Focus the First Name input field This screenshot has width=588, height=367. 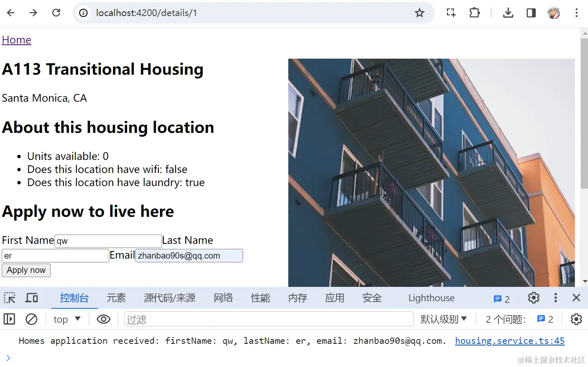click(108, 241)
